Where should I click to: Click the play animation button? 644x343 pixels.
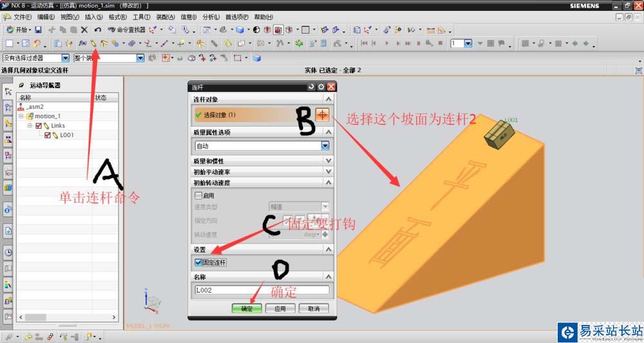(x=386, y=43)
